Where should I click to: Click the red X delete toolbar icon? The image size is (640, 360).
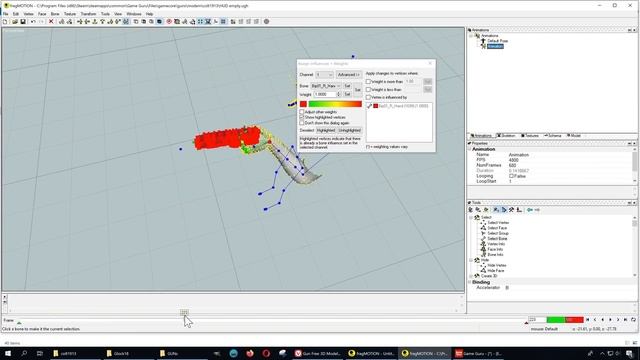(x=51, y=22)
